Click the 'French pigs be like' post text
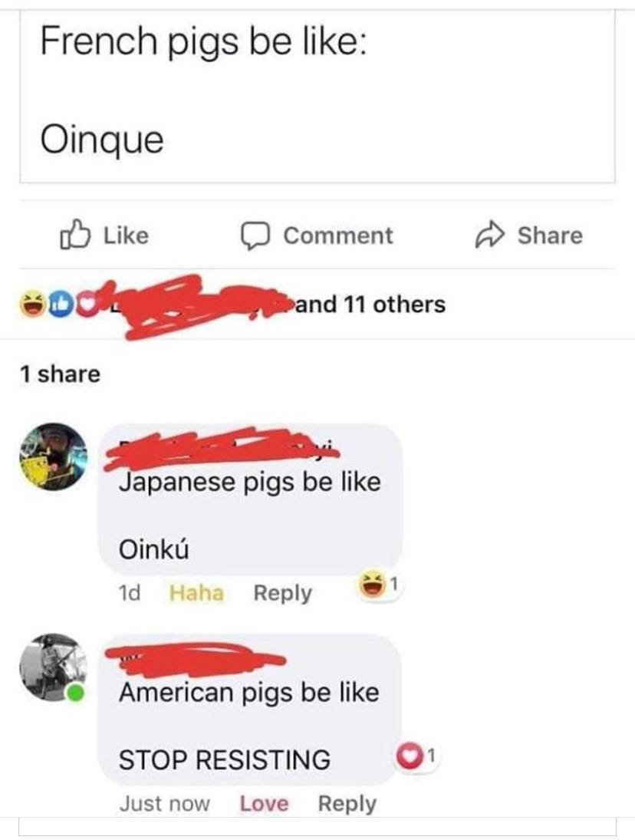This screenshot has width=635, height=840. pyautogui.click(x=203, y=41)
